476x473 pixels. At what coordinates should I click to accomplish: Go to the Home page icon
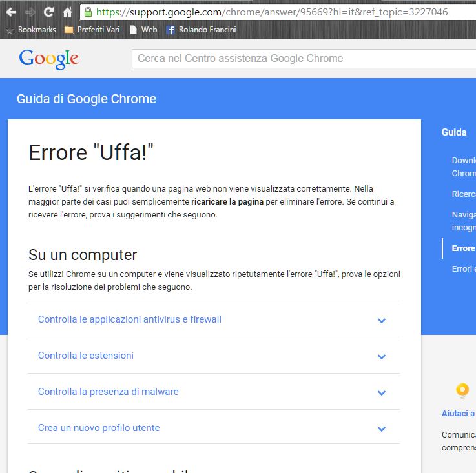coord(67,12)
